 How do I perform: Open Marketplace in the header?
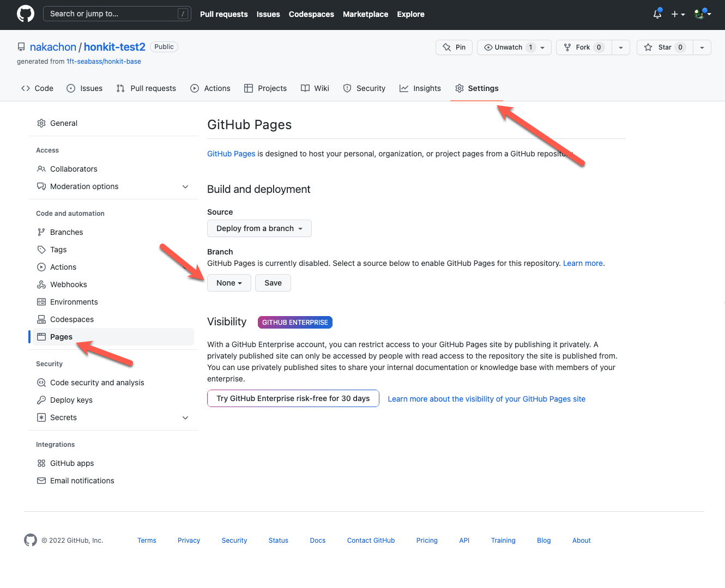point(365,14)
